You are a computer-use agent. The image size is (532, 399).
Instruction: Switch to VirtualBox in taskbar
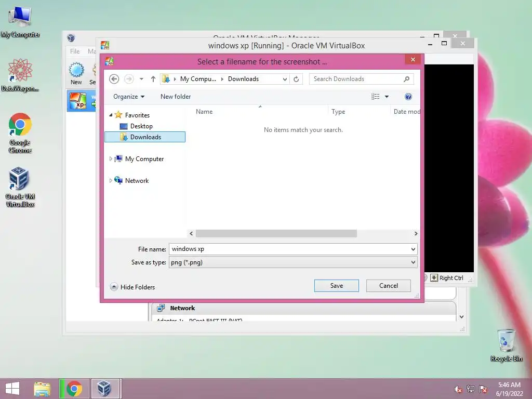[104, 389]
